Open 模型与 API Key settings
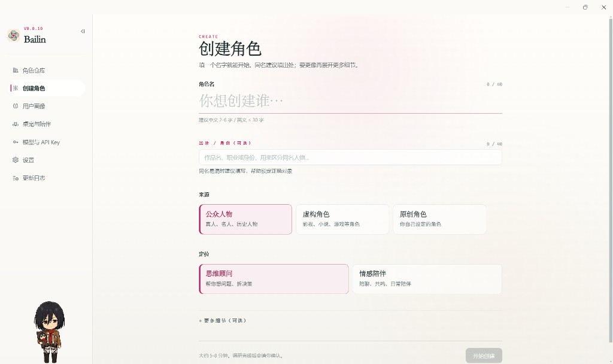This screenshot has width=613, height=364. click(x=47, y=142)
